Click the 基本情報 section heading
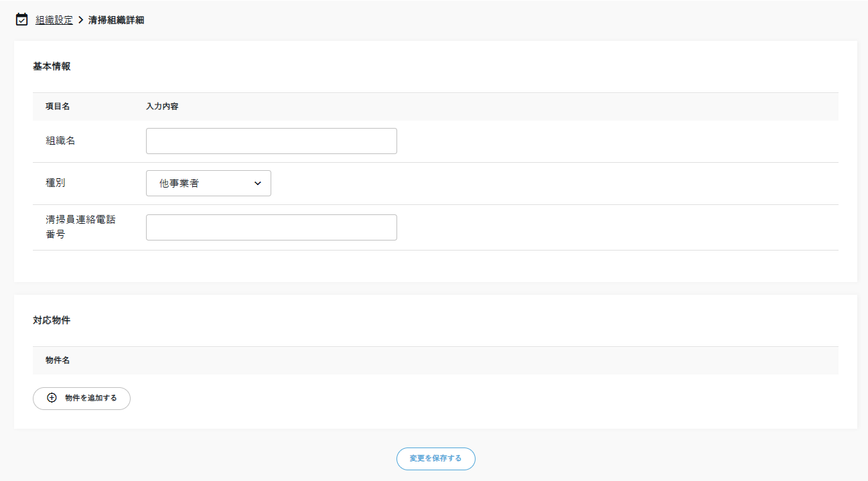Viewport: 868px width, 481px height. coord(52,66)
